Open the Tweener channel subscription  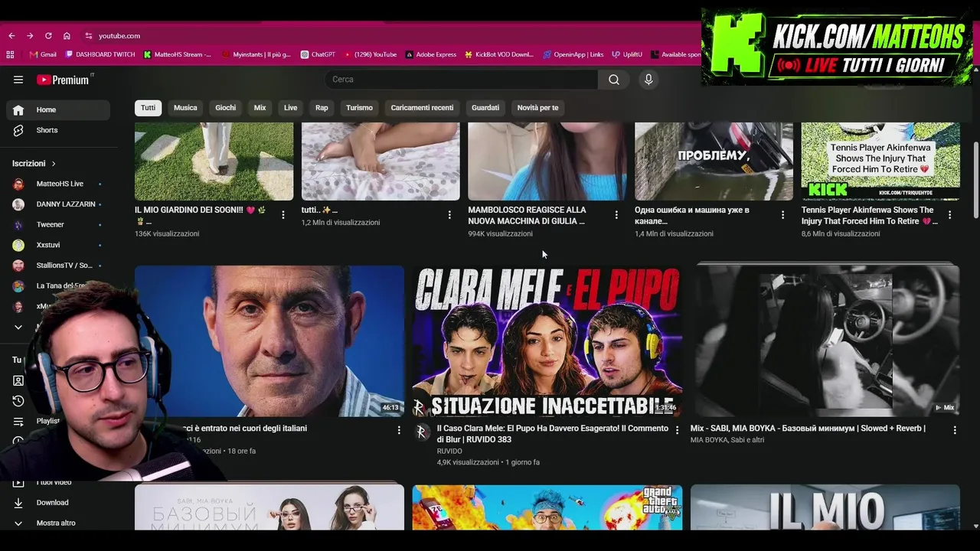coord(58,225)
